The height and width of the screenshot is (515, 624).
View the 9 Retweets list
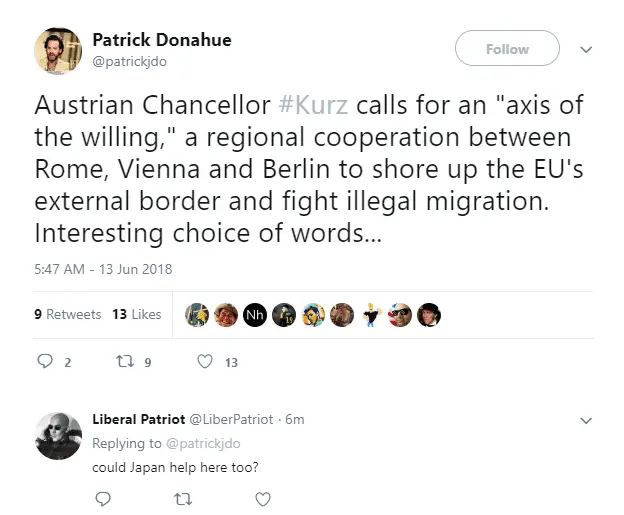click(x=68, y=314)
